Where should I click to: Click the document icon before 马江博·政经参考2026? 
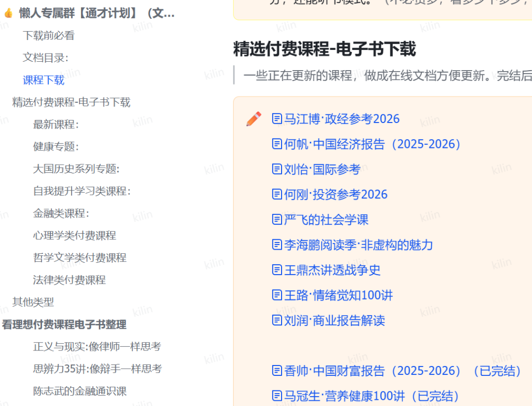(276, 118)
